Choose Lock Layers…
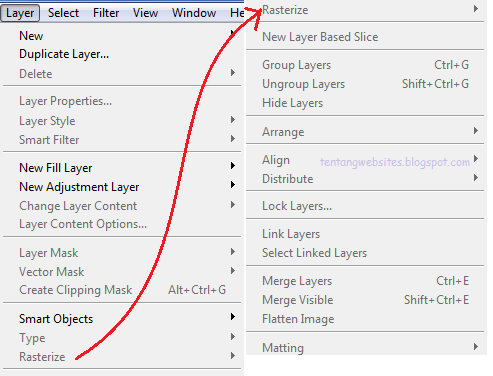The width and height of the screenshot is (493, 376). click(x=365, y=206)
